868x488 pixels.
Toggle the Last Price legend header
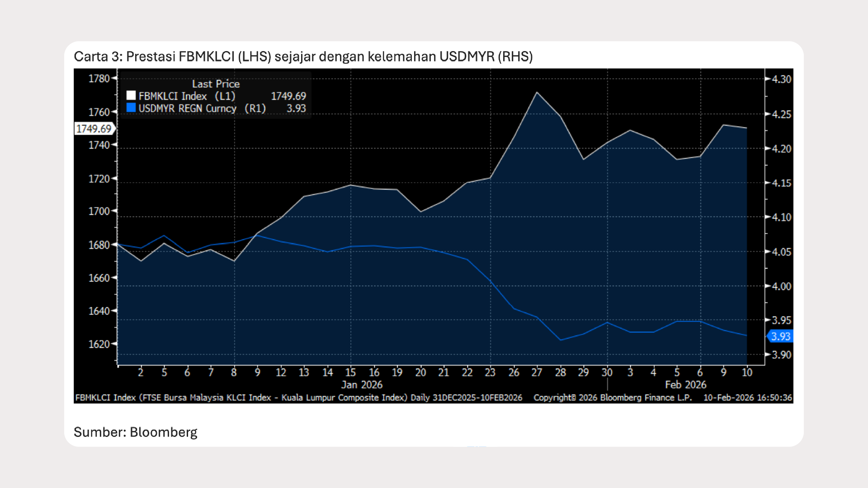[x=216, y=84]
